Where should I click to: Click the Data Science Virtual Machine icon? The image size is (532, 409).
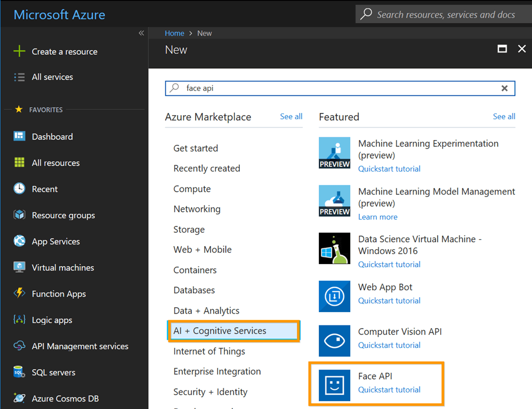[x=334, y=248]
